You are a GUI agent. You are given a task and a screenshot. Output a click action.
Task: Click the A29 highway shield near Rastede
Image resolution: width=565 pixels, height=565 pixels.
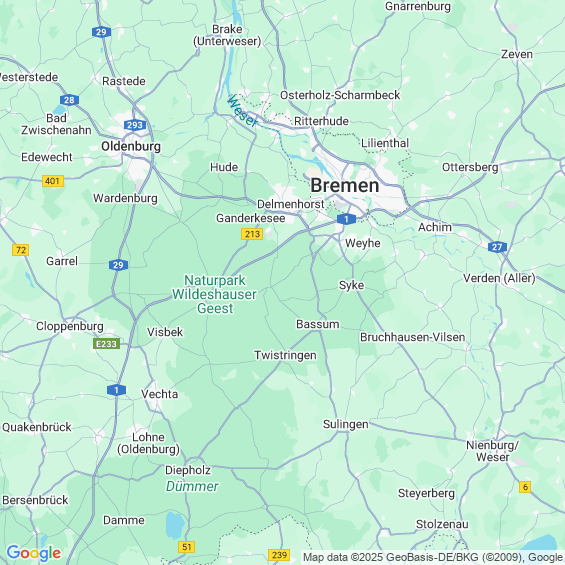coord(101,32)
